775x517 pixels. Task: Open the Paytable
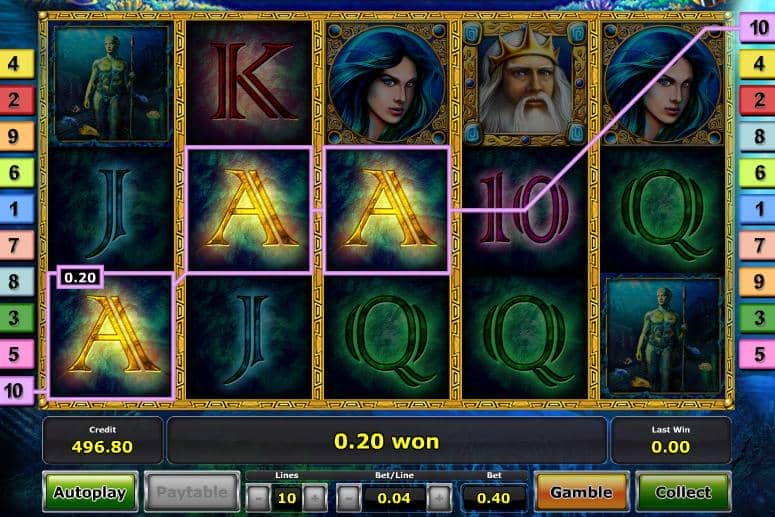tap(192, 492)
